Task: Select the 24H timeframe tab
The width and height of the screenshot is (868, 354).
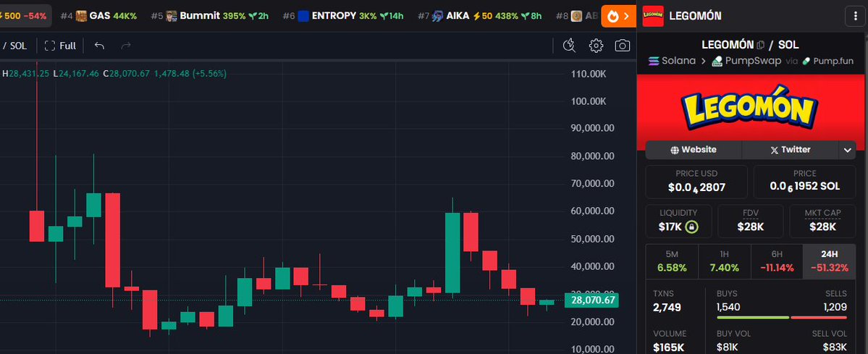Action: tap(829, 261)
